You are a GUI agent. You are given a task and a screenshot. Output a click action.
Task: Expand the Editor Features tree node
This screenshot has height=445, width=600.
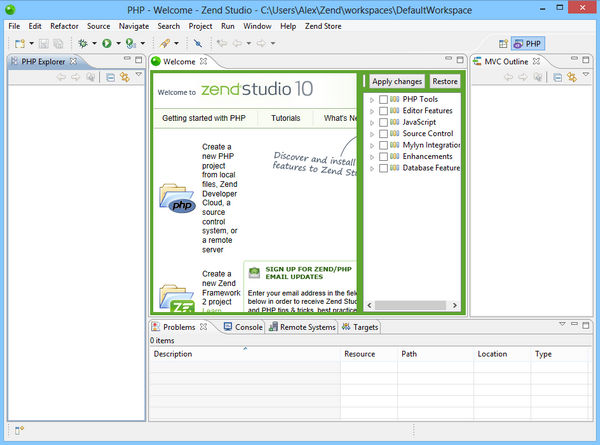373,111
